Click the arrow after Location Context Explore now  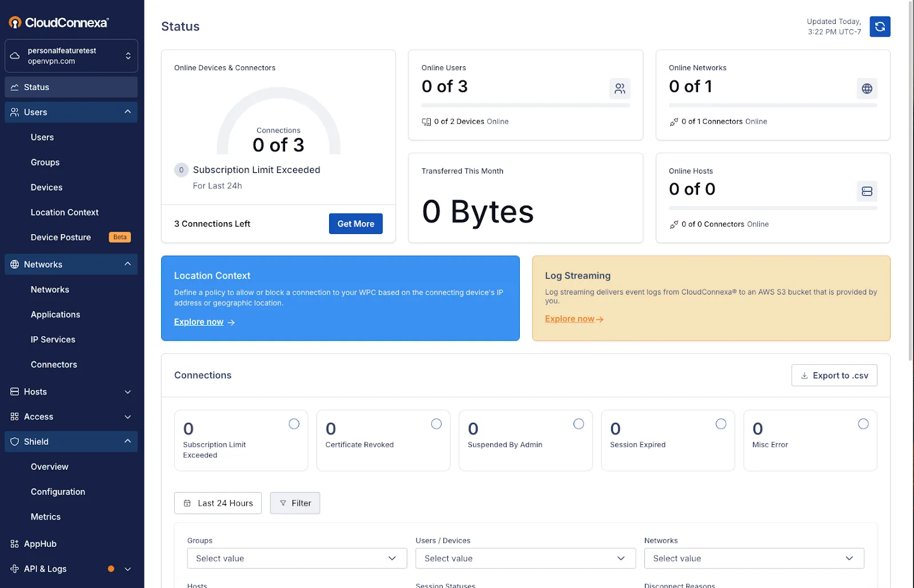pos(231,323)
